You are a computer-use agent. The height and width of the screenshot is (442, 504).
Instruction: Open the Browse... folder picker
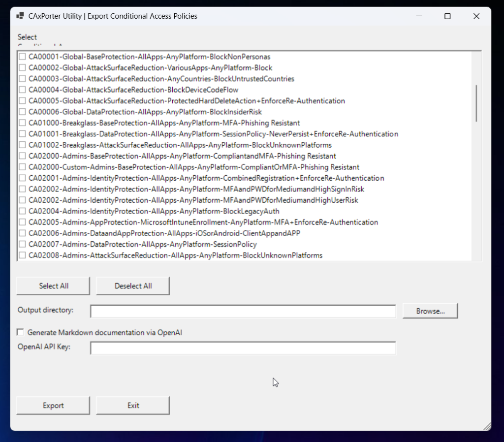430,311
